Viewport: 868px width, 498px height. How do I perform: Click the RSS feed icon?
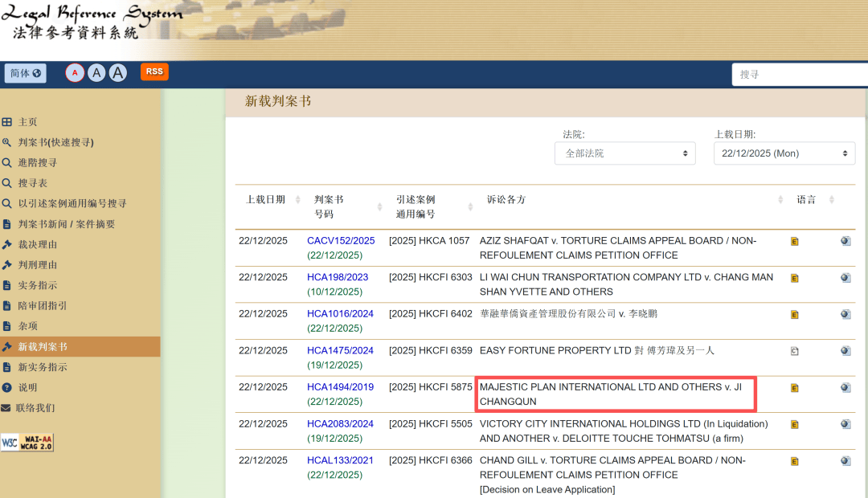click(x=154, y=71)
